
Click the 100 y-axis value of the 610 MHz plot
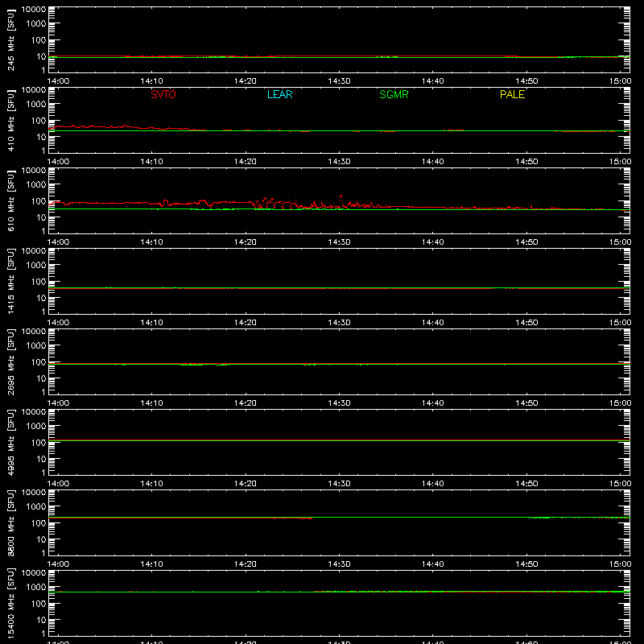coord(39,201)
